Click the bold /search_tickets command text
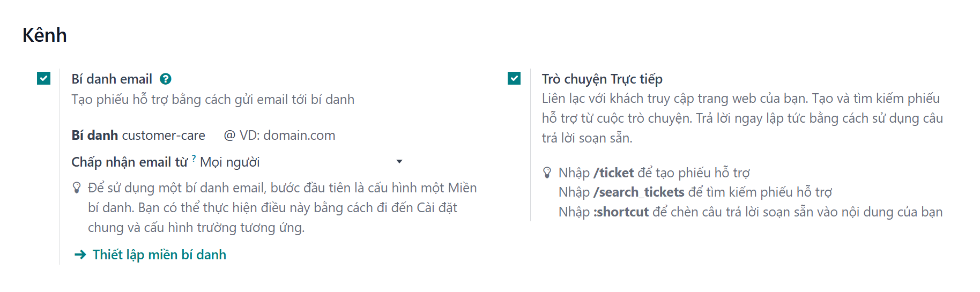Image resolution: width=980 pixels, height=292 pixels. 639,192
